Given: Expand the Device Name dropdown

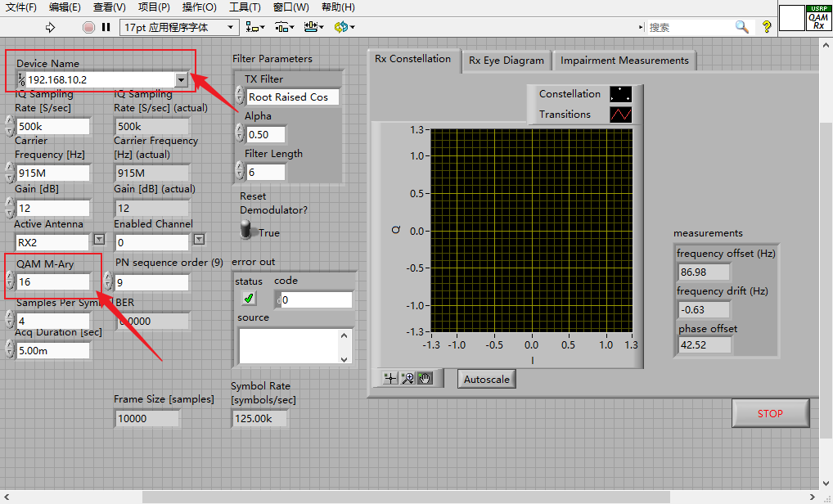Looking at the screenshot, I should point(181,79).
